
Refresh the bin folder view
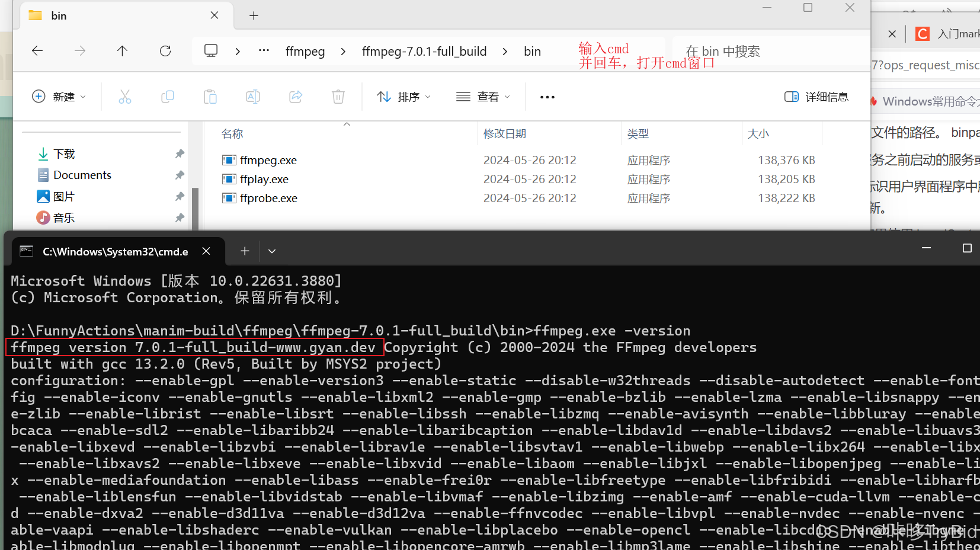[x=165, y=51]
